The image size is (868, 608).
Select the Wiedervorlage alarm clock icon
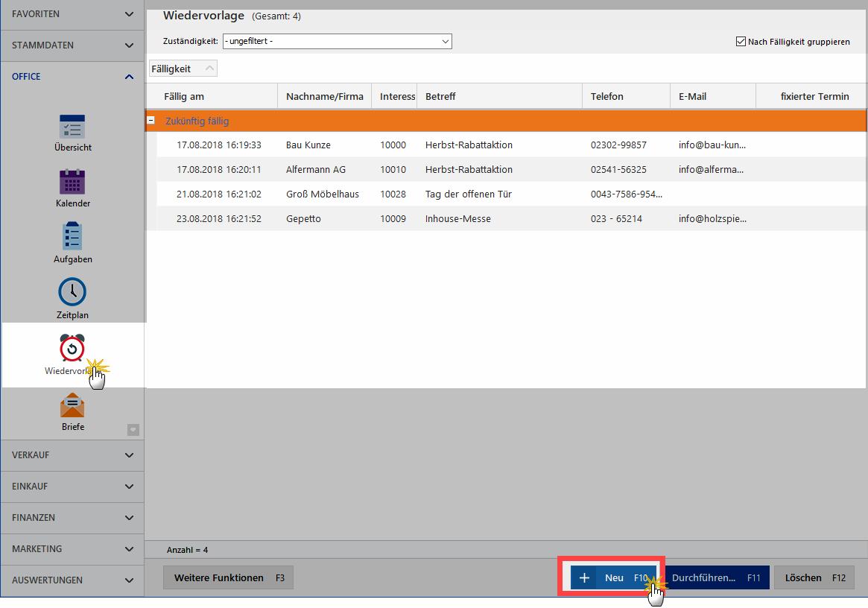click(x=72, y=348)
